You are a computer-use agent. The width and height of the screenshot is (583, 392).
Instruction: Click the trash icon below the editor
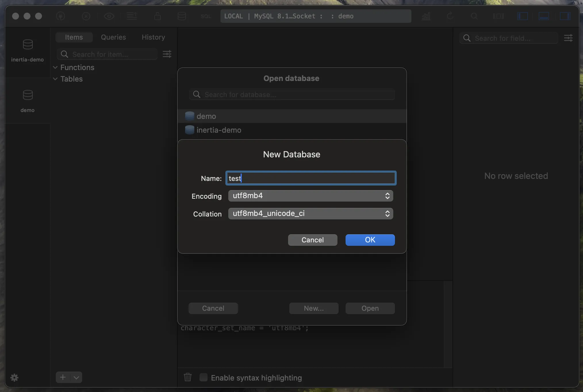pos(187,377)
